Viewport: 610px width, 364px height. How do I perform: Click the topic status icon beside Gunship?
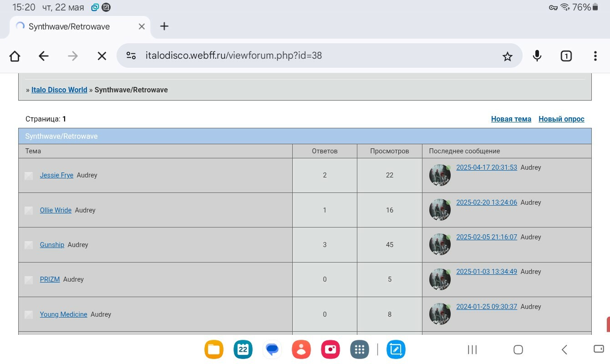pyautogui.click(x=29, y=245)
